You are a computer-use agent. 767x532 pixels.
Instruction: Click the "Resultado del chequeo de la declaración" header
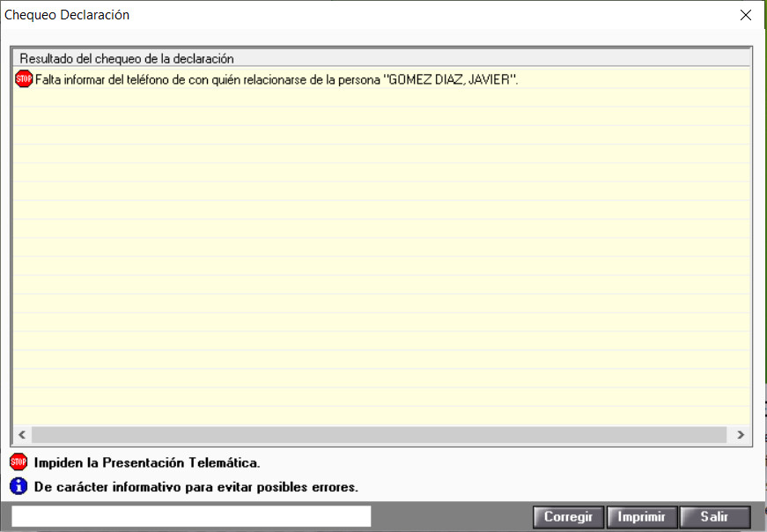pos(127,59)
